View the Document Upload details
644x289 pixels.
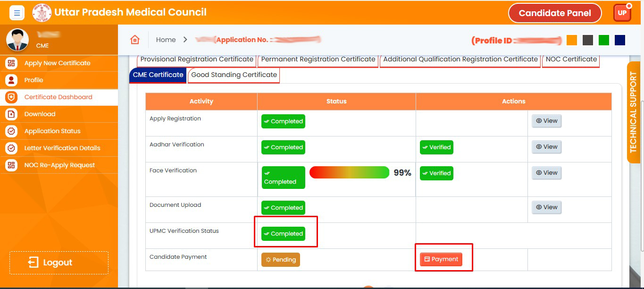546,207
